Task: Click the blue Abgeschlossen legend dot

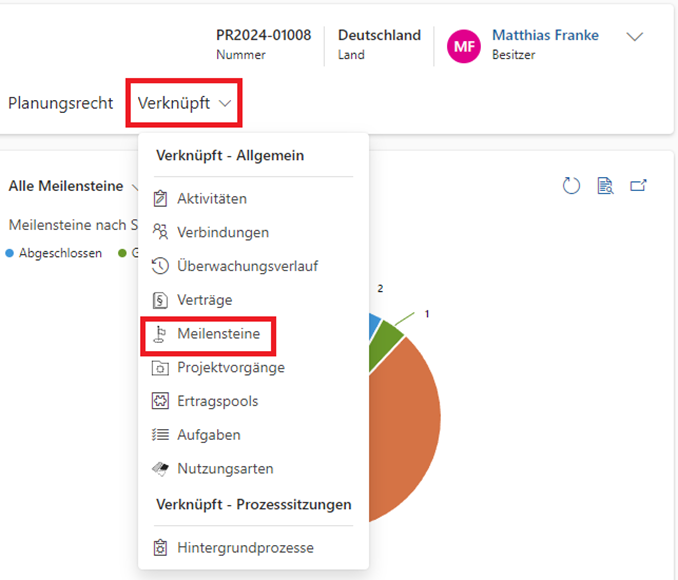Action: point(10,253)
